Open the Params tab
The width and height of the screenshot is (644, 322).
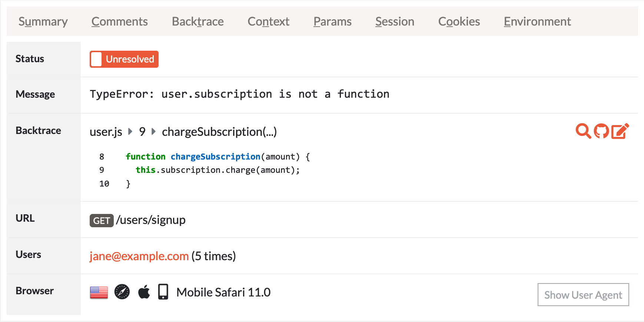332,21
